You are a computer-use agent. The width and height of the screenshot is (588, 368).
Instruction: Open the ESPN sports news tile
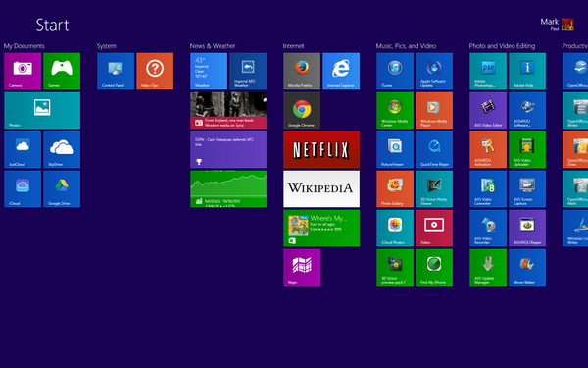pos(228,149)
